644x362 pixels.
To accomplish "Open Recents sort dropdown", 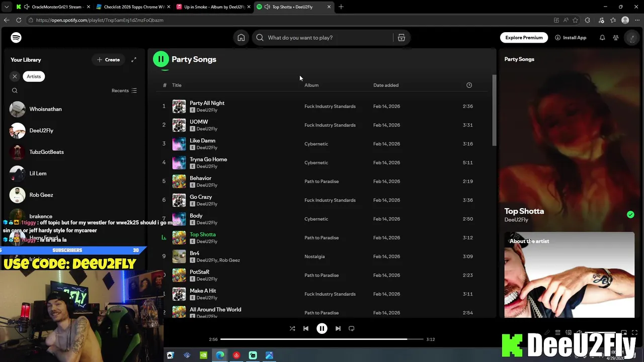I will tap(124, 90).
